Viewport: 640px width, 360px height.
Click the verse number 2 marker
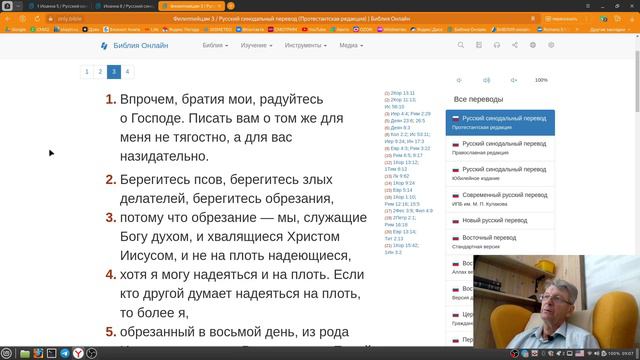coord(111,180)
